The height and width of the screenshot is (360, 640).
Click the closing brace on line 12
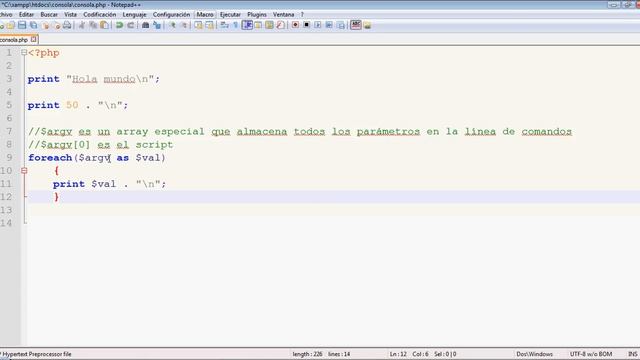[x=56, y=197]
